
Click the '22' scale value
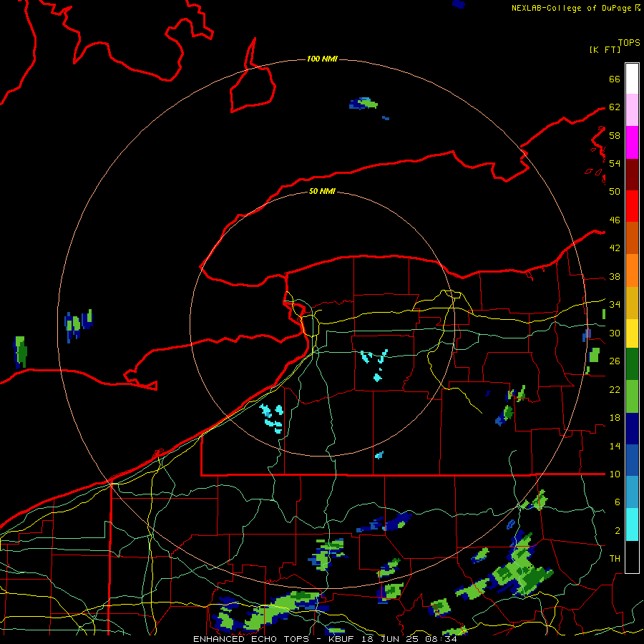point(615,389)
